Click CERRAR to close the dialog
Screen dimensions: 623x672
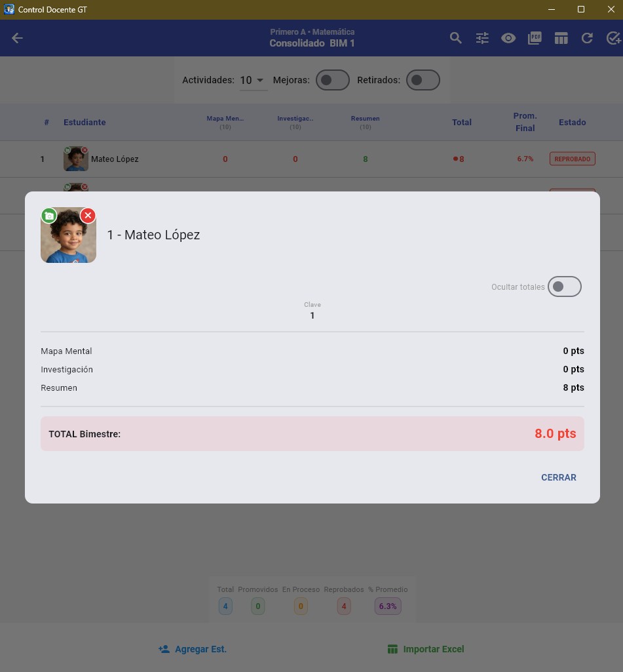point(558,477)
